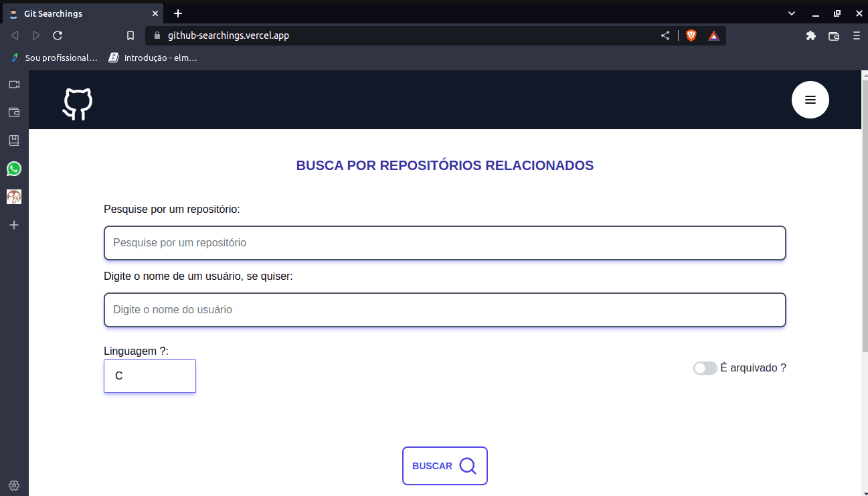The image size is (868, 496).
Task: Share the page via share icon
Action: click(x=665, y=35)
